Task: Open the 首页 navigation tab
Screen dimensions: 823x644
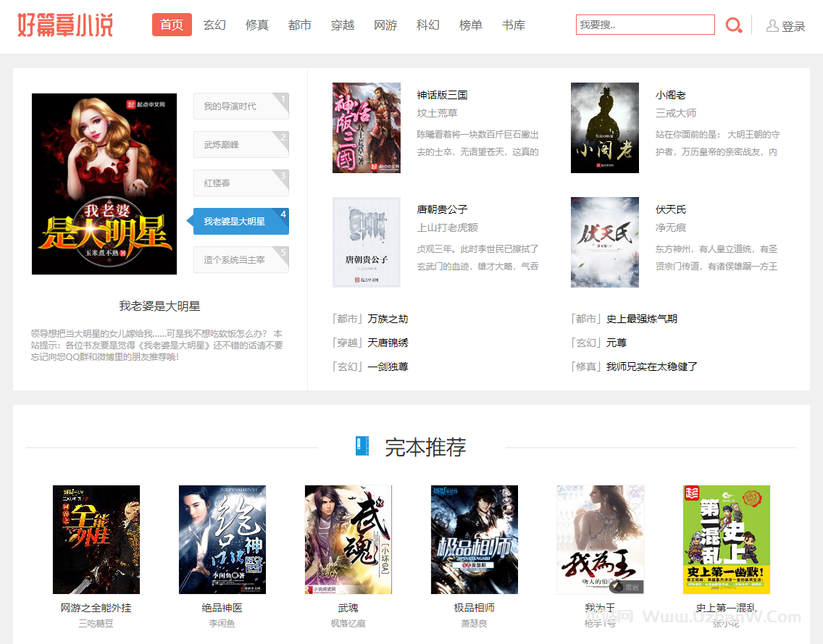Action: [172, 25]
